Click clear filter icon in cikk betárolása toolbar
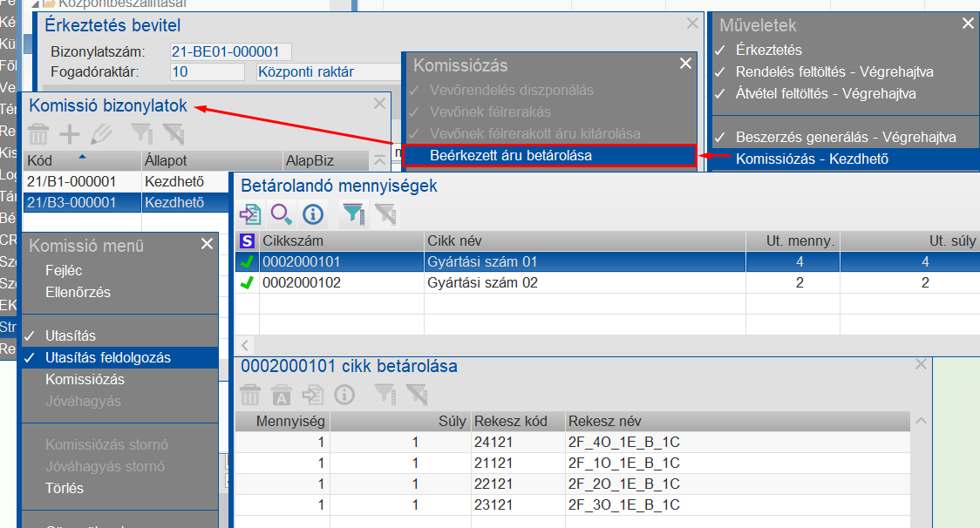980x528 pixels. pyautogui.click(x=417, y=395)
